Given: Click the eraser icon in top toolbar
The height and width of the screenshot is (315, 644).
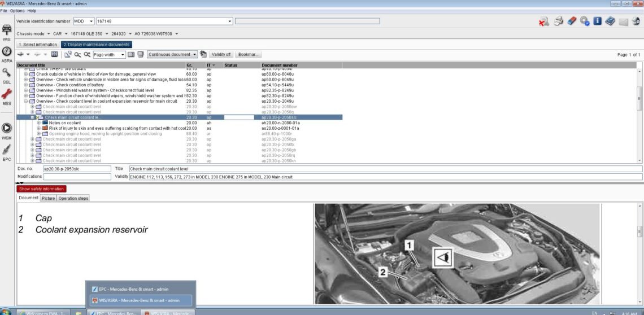Looking at the screenshot, I should click(572, 21).
